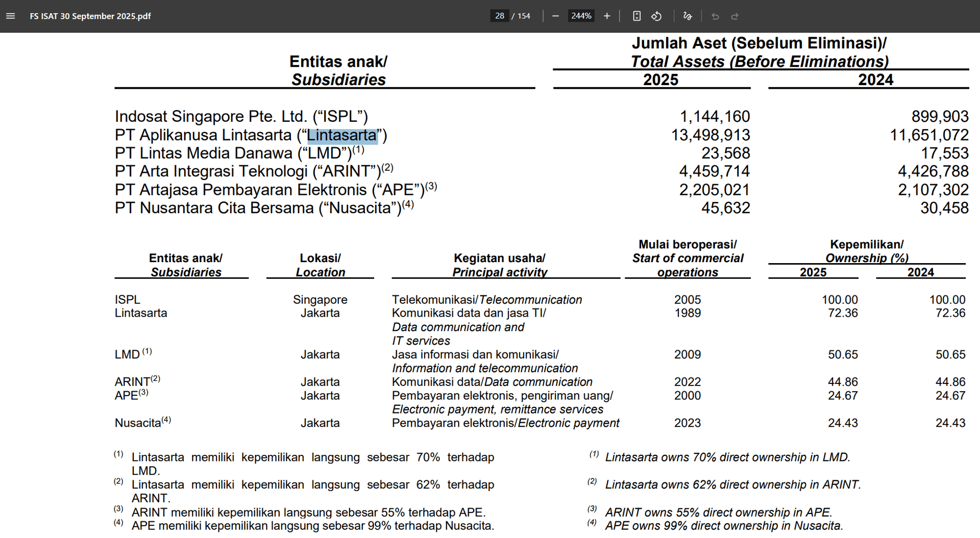Click the asset value 30,458
The width and height of the screenshot is (980, 538).
945,208
